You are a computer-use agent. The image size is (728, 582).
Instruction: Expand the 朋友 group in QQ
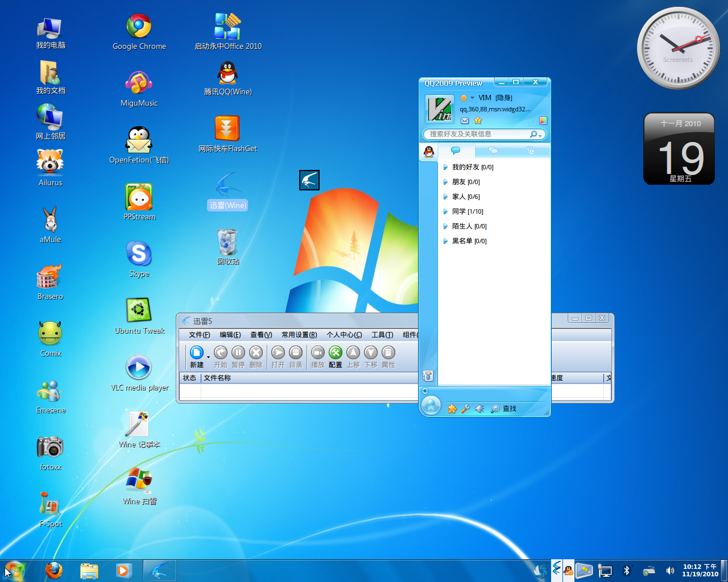[x=446, y=182]
